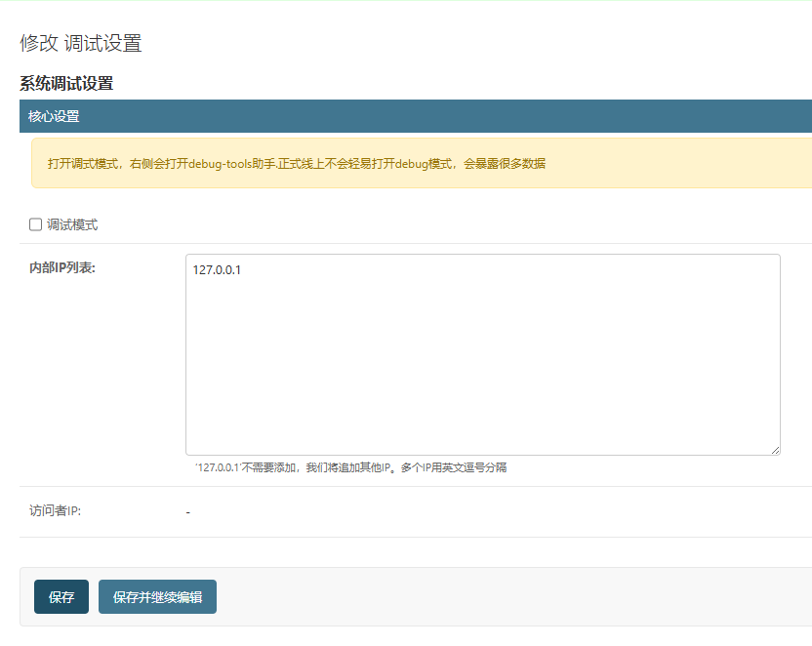Enable the 调试模式 checkbox

pyautogui.click(x=36, y=224)
